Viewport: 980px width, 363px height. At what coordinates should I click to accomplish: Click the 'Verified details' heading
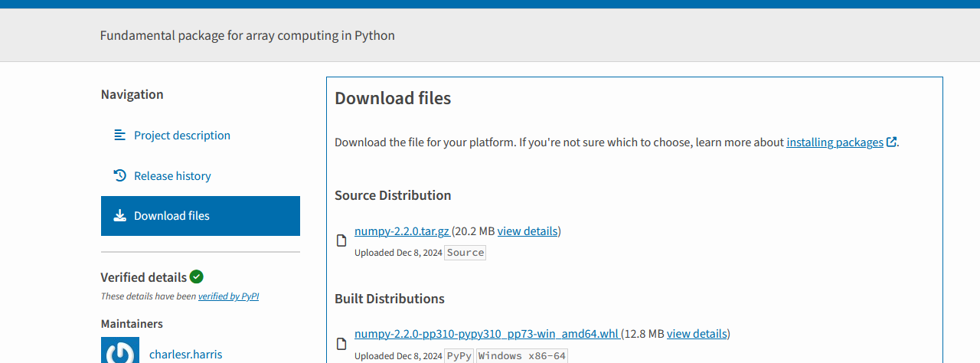144,276
